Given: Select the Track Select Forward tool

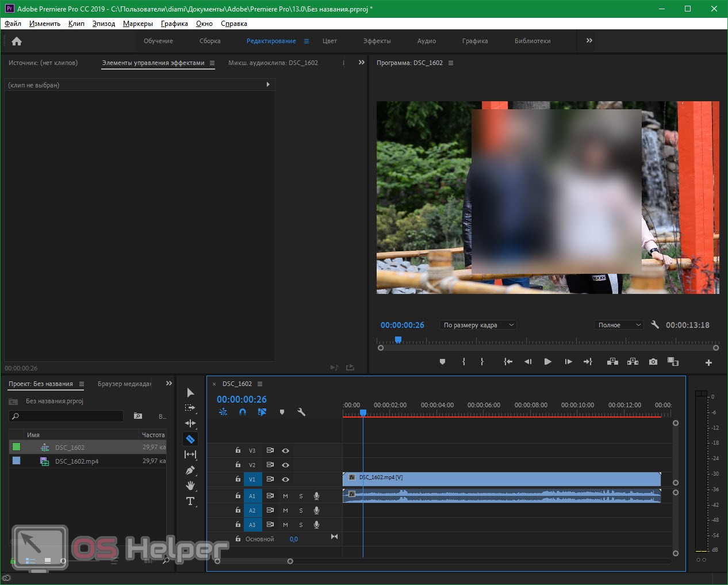Looking at the screenshot, I should pyautogui.click(x=190, y=408).
